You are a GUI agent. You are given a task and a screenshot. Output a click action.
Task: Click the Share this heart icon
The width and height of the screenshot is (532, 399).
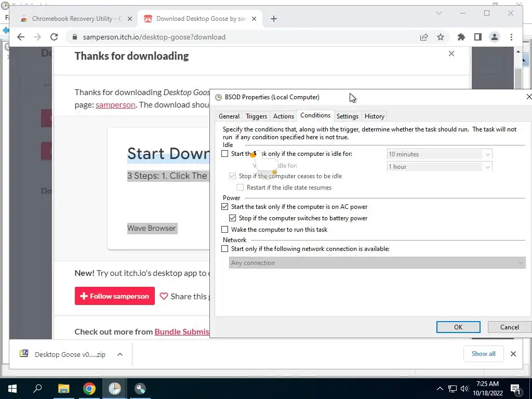tap(164, 296)
